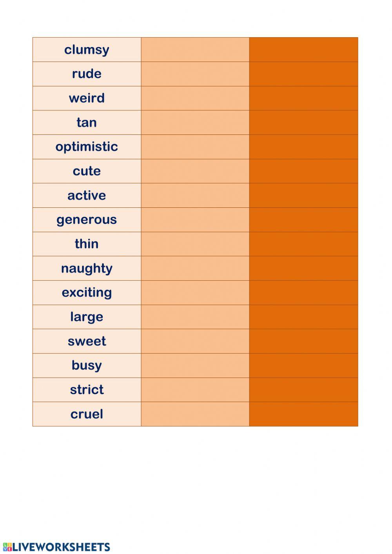Click the dark orange cell in active row

point(304,196)
